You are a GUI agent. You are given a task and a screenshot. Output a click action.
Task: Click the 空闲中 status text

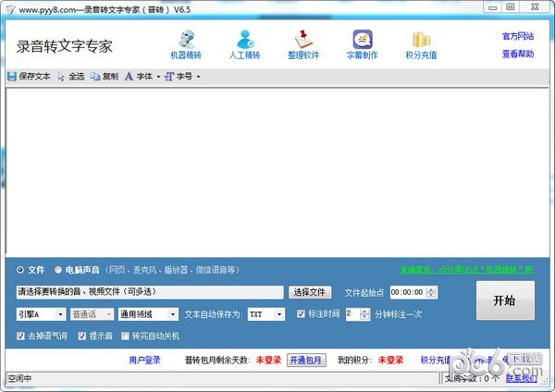(19, 378)
